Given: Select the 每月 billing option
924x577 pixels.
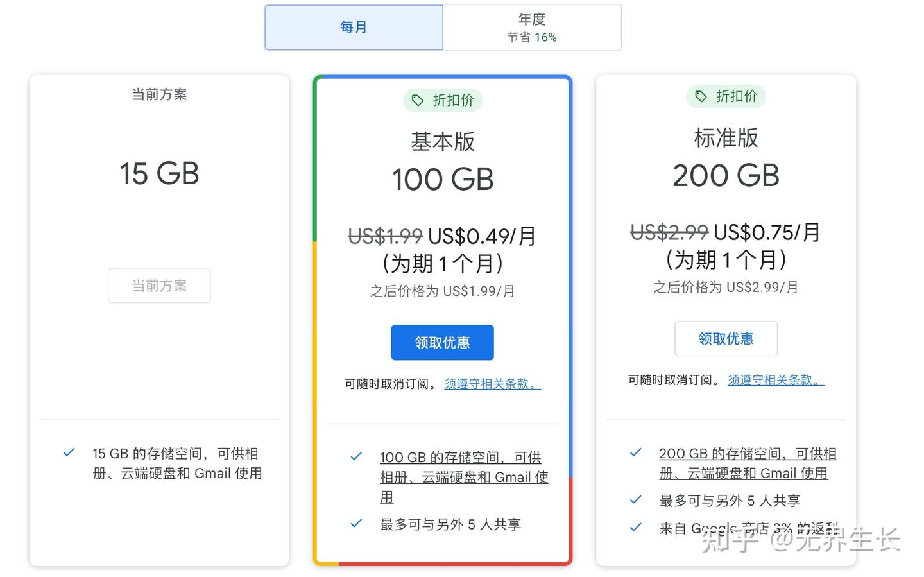Looking at the screenshot, I should pos(354,27).
